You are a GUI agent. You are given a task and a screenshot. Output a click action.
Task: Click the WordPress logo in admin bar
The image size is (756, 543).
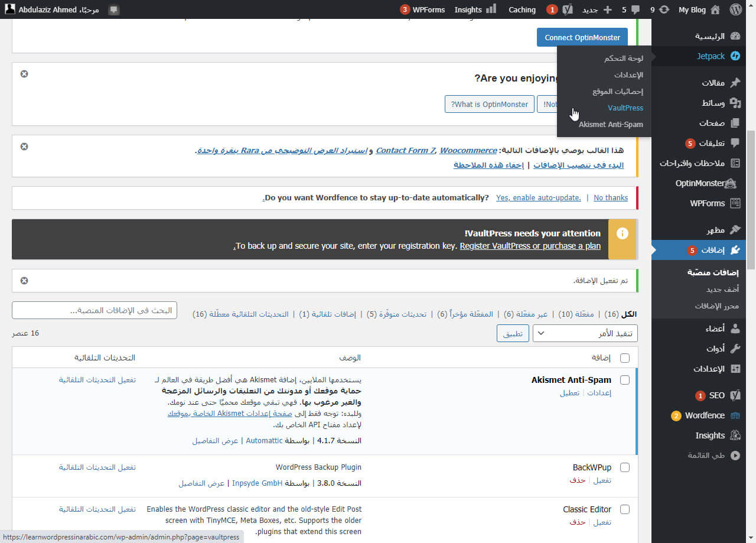click(x=735, y=9)
